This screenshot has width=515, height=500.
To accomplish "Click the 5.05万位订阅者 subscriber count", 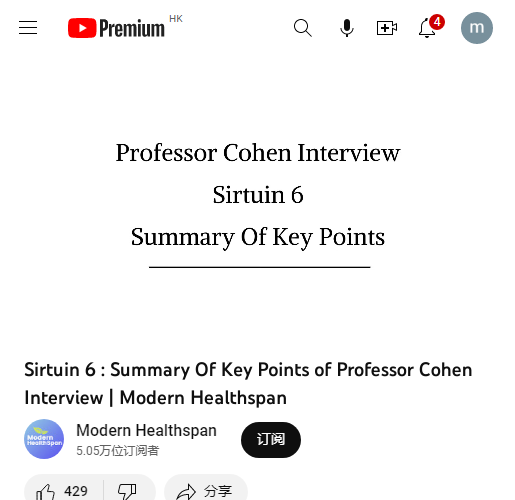I will pos(117,451).
